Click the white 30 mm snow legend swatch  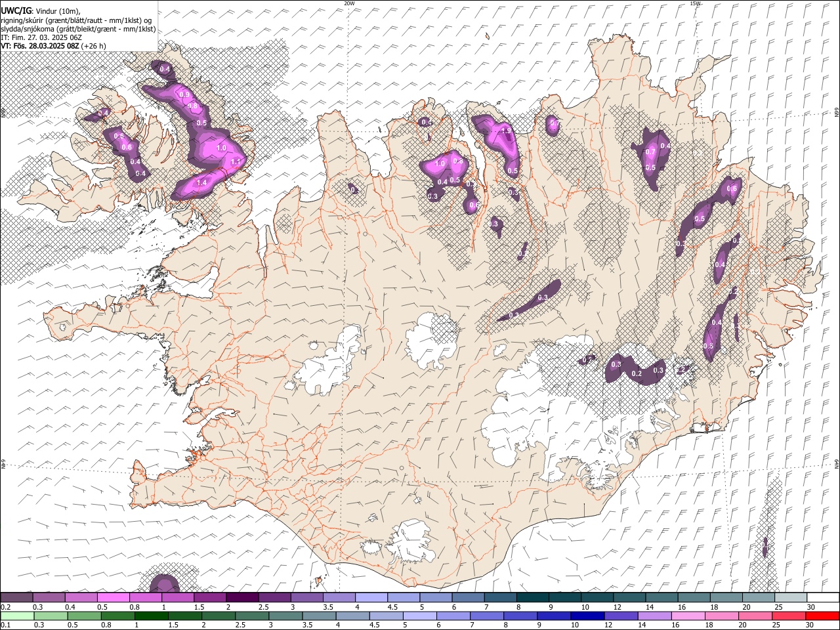[x=824, y=598]
